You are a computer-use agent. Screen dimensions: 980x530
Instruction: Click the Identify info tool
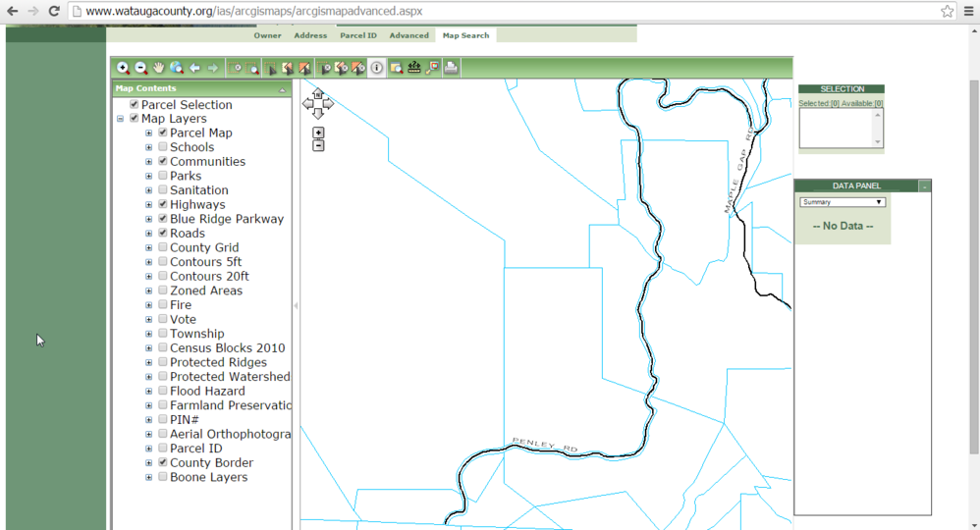377,68
